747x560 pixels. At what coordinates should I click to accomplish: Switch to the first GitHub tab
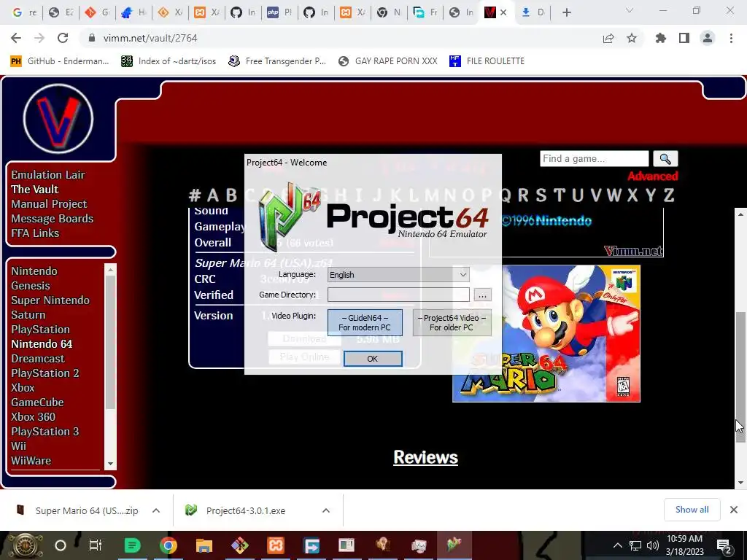[243, 12]
